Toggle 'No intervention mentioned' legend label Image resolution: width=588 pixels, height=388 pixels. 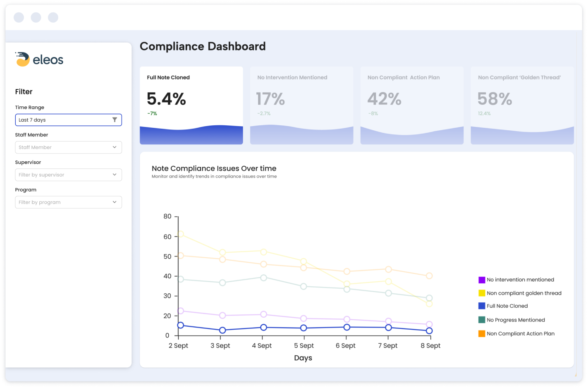tap(520, 280)
